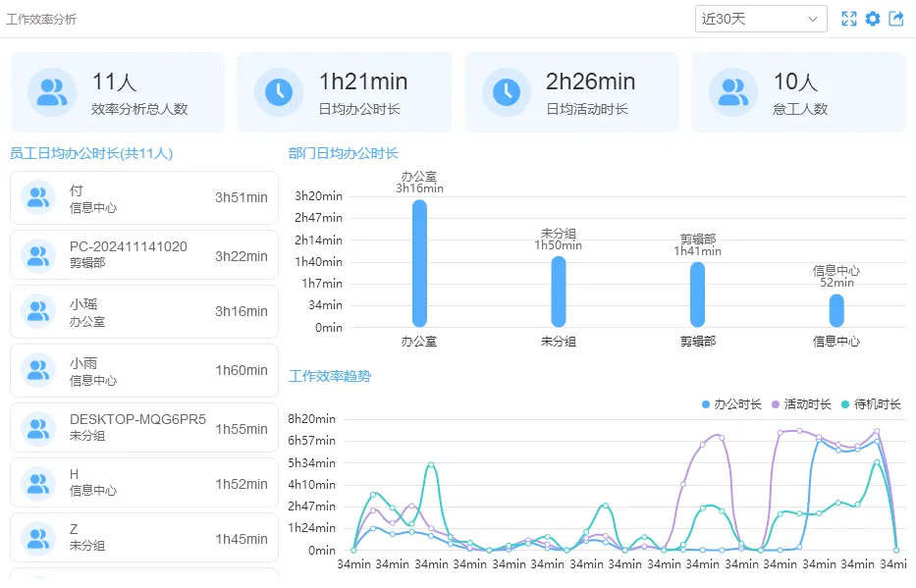
Task: Click the avatar icon for employee 小瑶
Action: click(x=38, y=311)
